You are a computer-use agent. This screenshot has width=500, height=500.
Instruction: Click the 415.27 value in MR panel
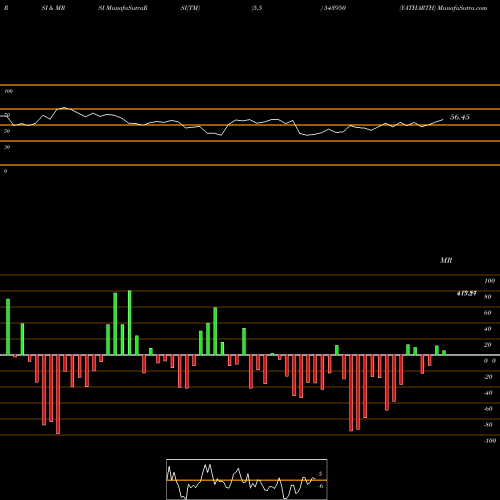(466, 293)
